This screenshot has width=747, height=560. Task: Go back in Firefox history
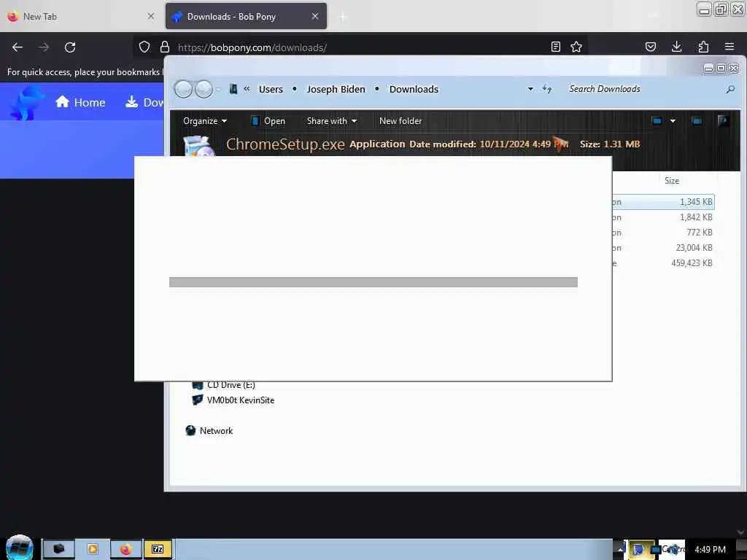click(18, 47)
